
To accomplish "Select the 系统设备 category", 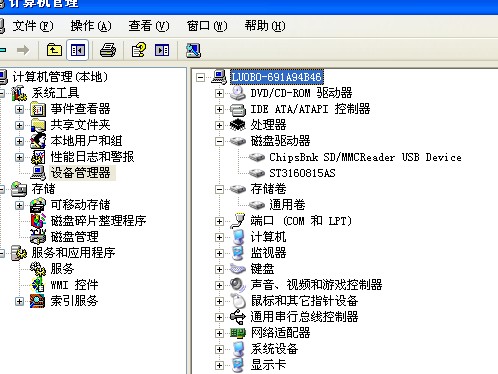I will [x=274, y=349].
